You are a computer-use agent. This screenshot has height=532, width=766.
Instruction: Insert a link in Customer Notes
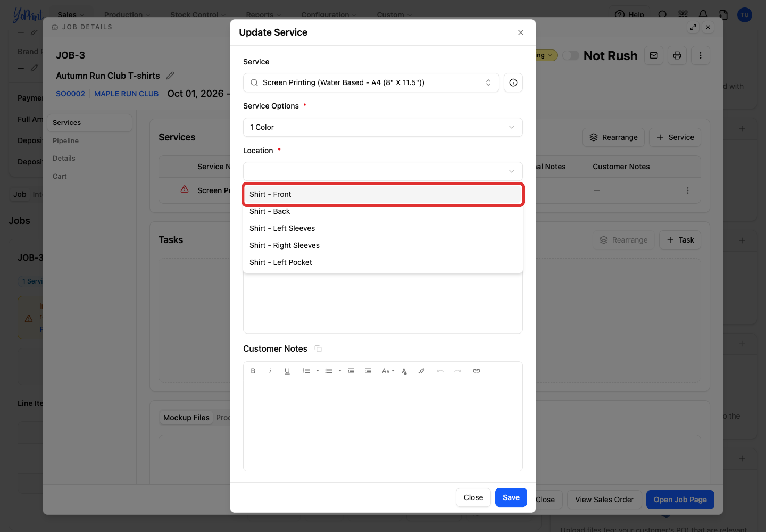click(x=477, y=371)
